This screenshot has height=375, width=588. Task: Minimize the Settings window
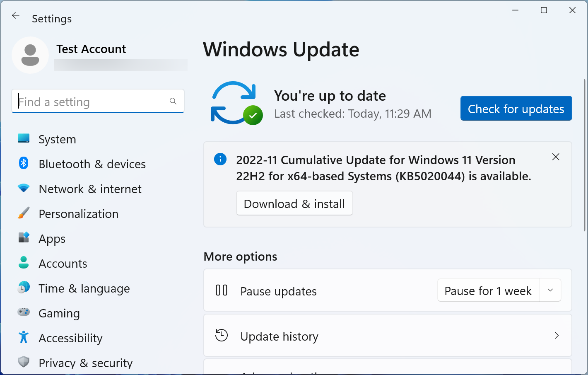click(516, 10)
